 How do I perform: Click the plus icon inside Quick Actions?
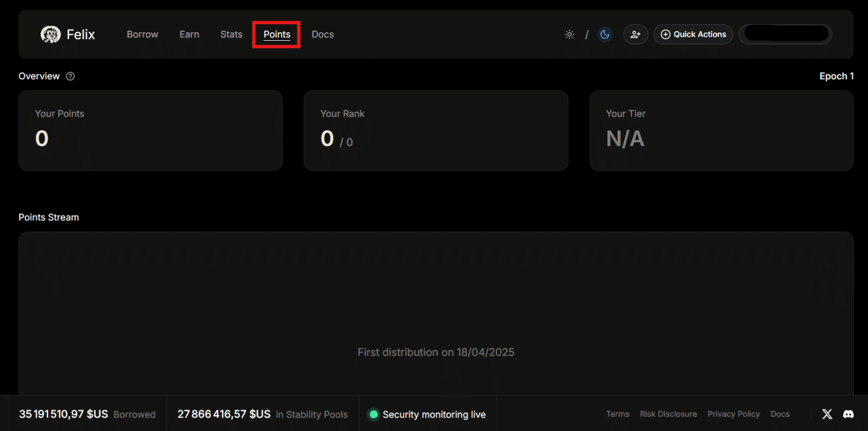666,34
